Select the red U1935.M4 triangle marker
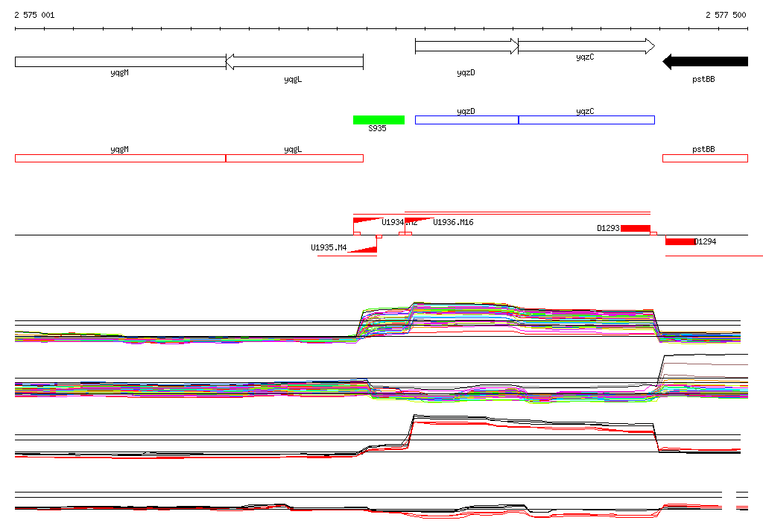Viewport: 763px width, 532px height. pyautogui.click(x=364, y=250)
